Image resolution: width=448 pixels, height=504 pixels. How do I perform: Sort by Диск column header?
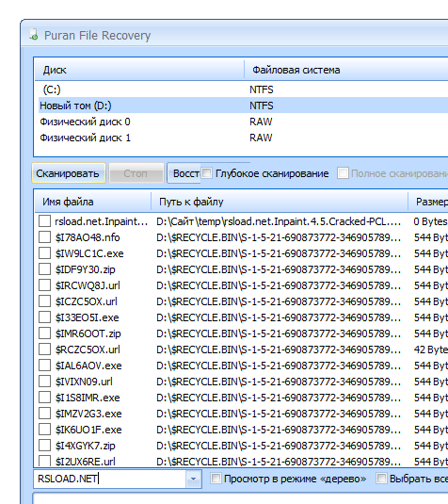[139, 70]
